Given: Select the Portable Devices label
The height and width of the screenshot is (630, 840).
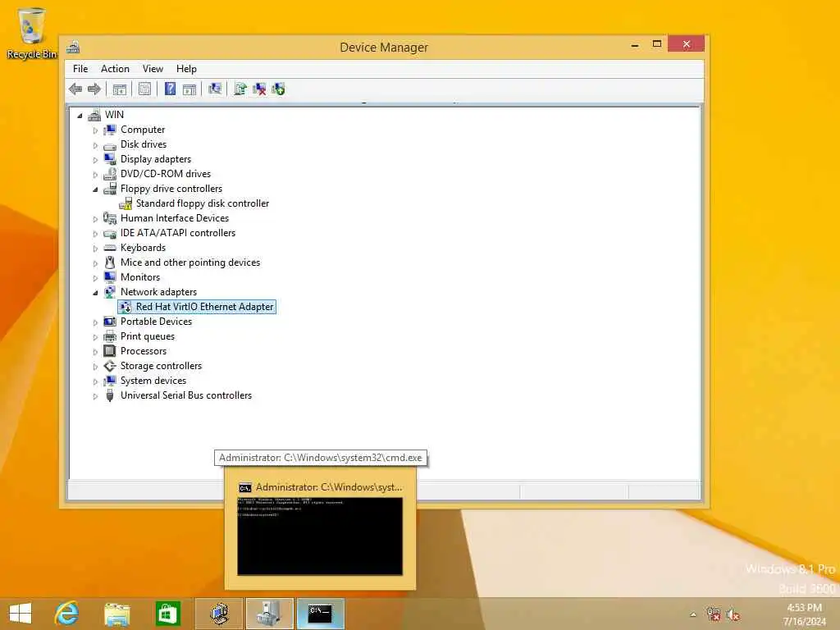Looking at the screenshot, I should [x=156, y=322].
